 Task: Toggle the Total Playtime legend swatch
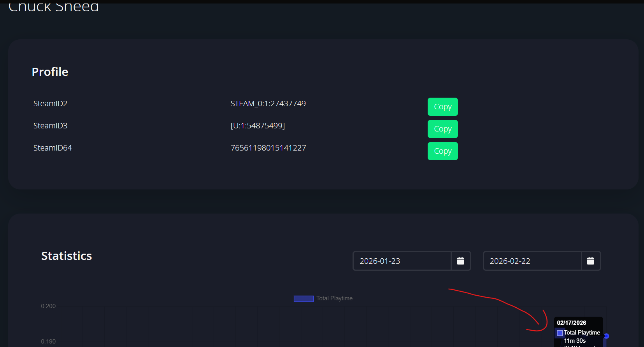click(x=304, y=298)
